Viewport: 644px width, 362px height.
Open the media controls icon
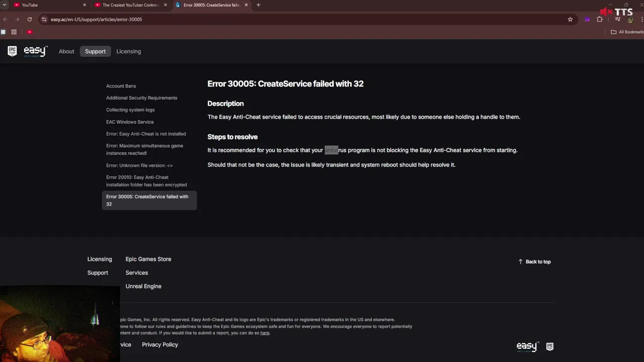pyautogui.click(x=618, y=19)
